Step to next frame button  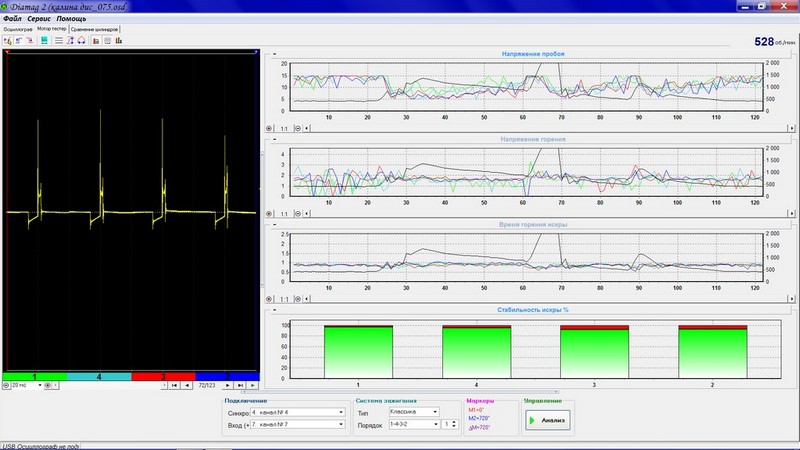(x=228, y=386)
